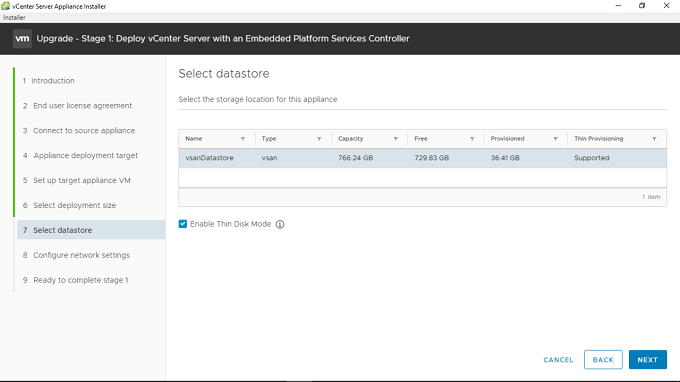This screenshot has height=382, width=680.
Task: Click the vCenter installer title bar icon
Action: 5,6
